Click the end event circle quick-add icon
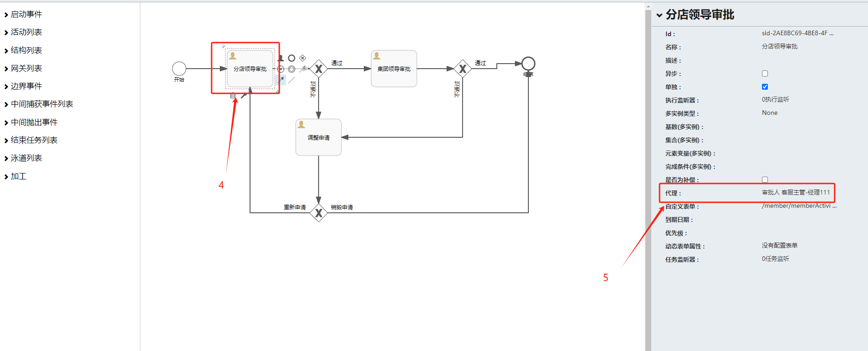The image size is (868, 351). 292,58
